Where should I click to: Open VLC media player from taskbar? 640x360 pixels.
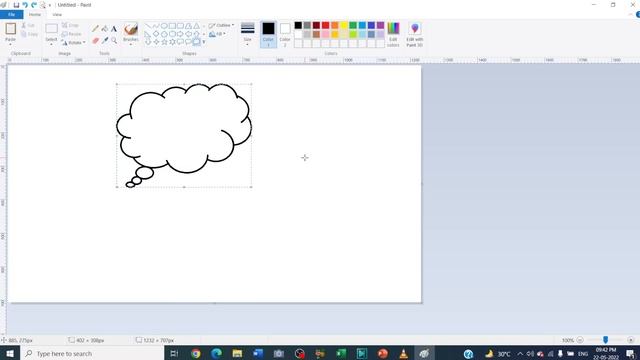pyautogui.click(x=403, y=353)
